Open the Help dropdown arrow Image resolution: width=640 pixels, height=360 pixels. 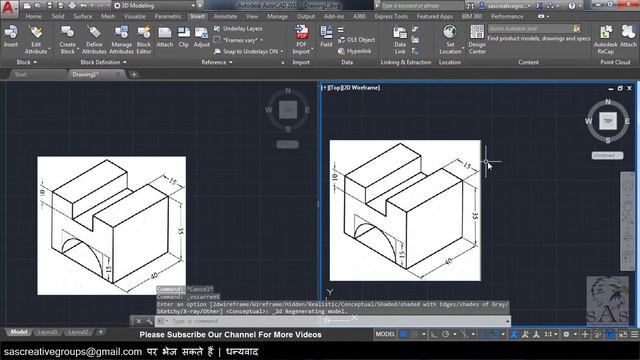580,6
